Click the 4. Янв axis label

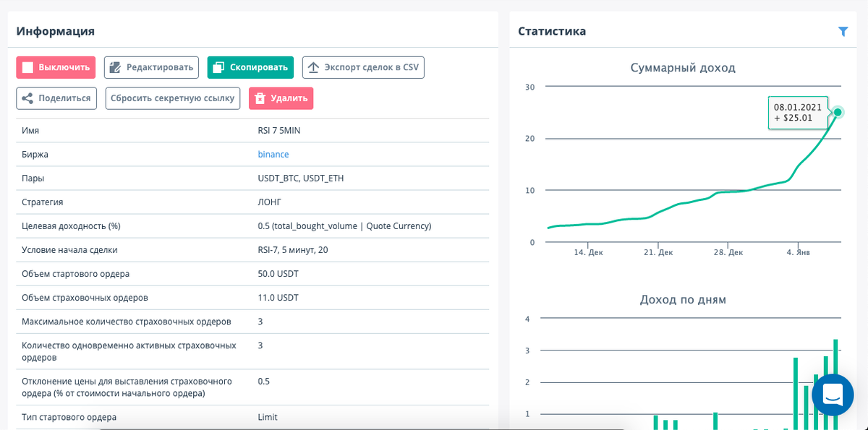click(x=797, y=253)
